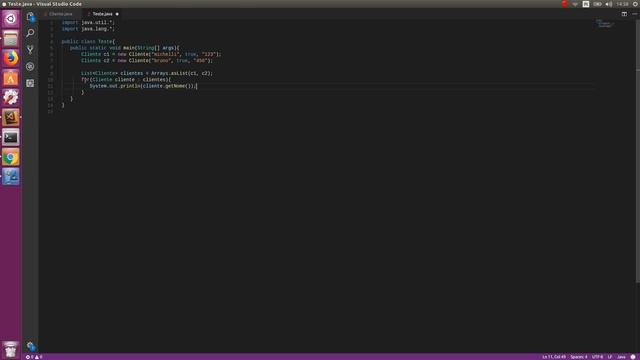Viewport: 640px width, 360px height.
Task: Click the 'Cliente c2 = new Cliente' line
Action: pyautogui.click(x=147, y=61)
